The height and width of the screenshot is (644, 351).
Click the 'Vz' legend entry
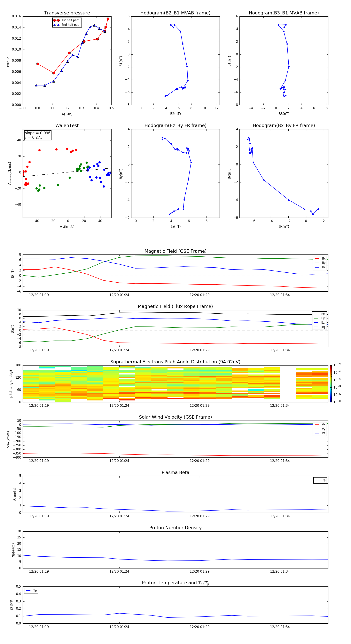pyautogui.click(x=320, y=433)
